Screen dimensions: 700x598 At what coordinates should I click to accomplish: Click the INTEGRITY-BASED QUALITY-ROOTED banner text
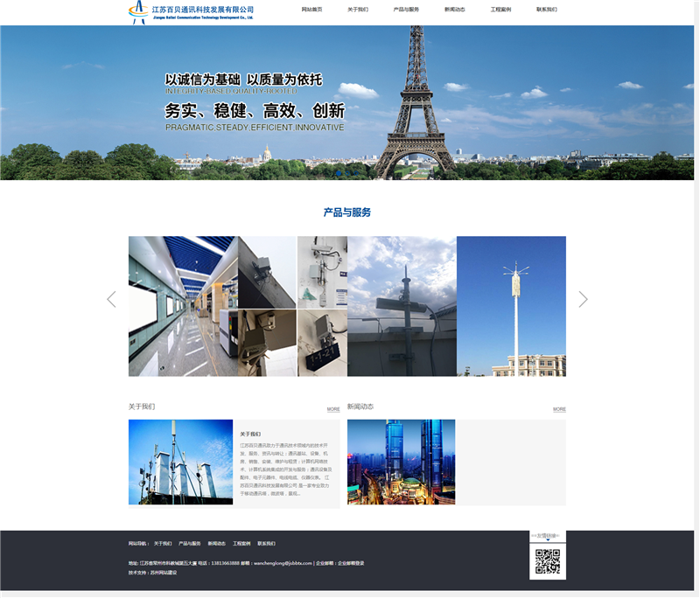[x=231, y=91]
